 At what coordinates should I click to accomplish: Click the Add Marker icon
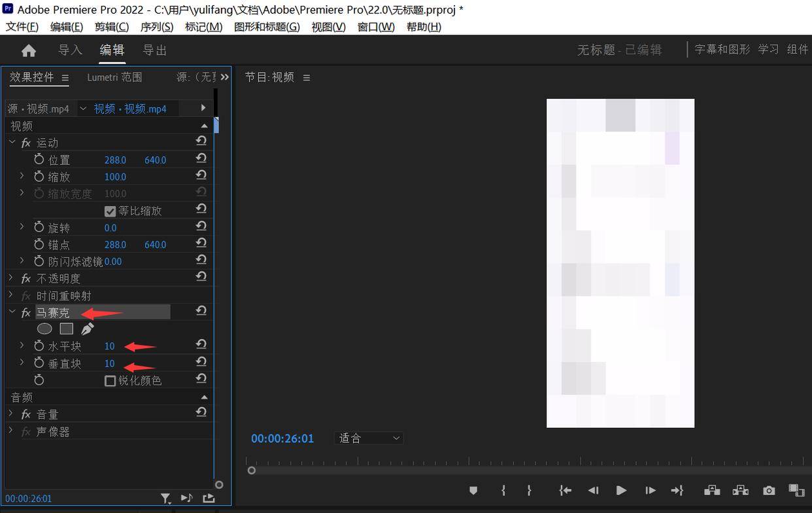click(473, 490)
